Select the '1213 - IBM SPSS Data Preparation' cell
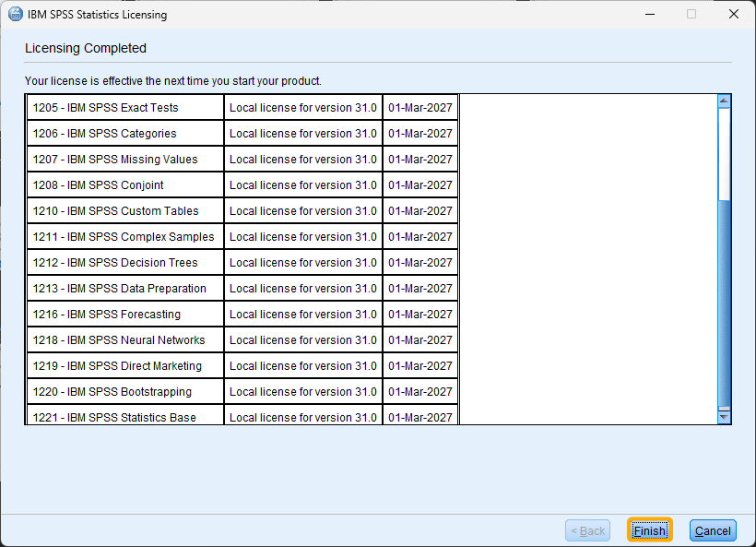Viewport: 756px width, 547px height. coord(125,288)
